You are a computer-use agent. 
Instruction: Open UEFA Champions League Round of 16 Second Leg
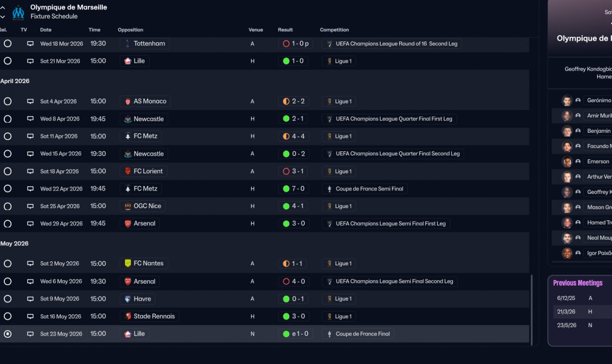392,43
